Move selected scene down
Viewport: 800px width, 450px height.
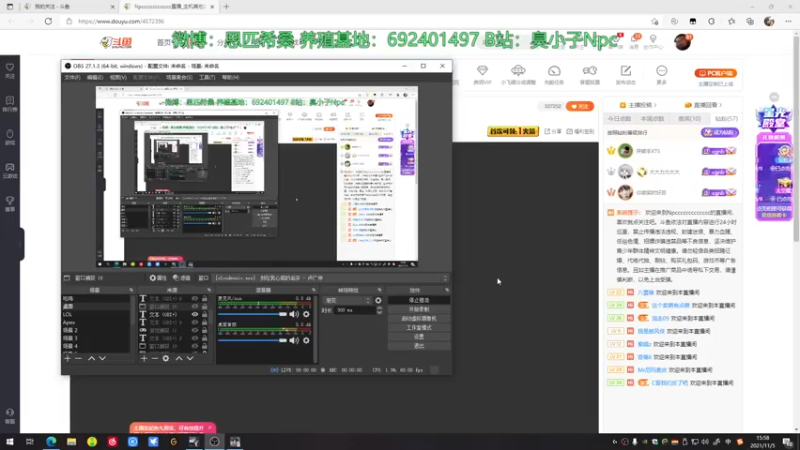[103, 359]
